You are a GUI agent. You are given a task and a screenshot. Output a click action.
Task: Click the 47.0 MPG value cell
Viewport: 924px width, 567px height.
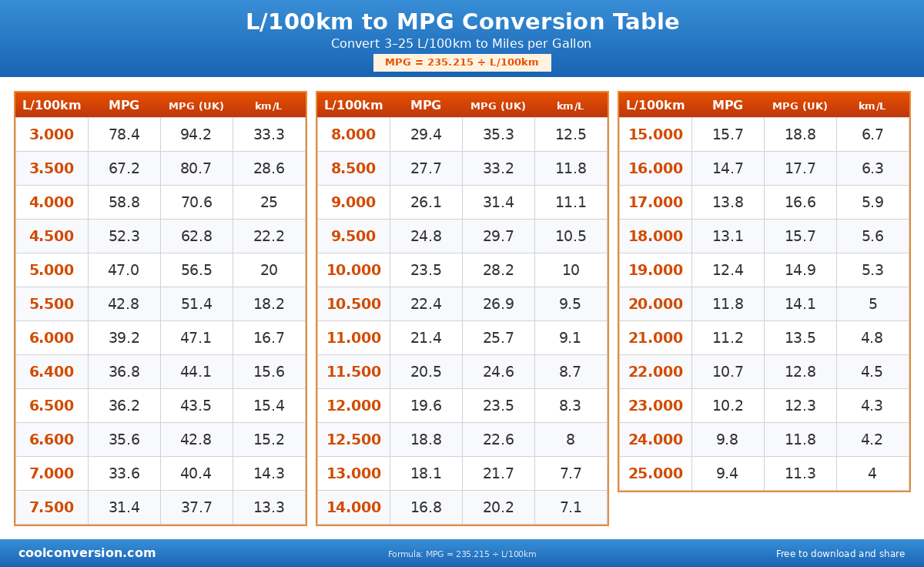124,270
